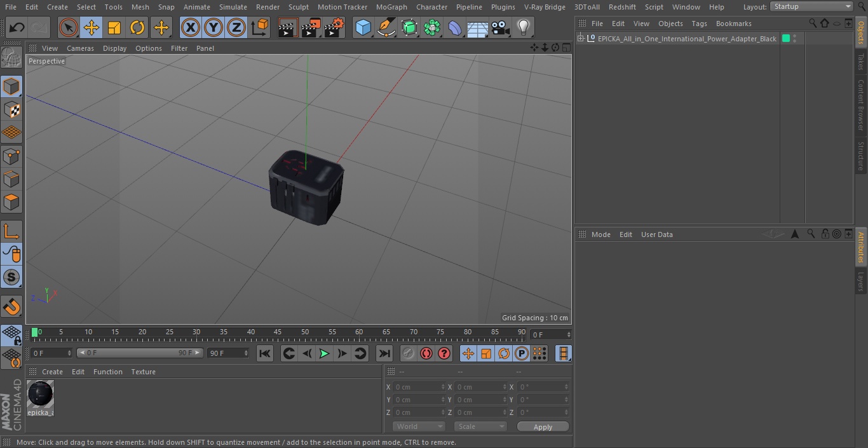Enable Axis mode
The image size is (868, 448).
(x=11, y=231)
